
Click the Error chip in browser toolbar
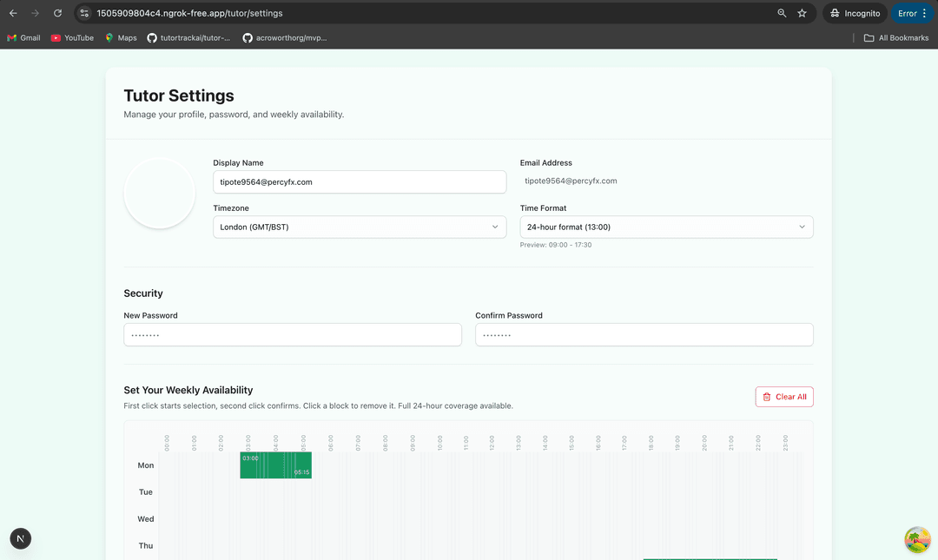click(912, 13)
